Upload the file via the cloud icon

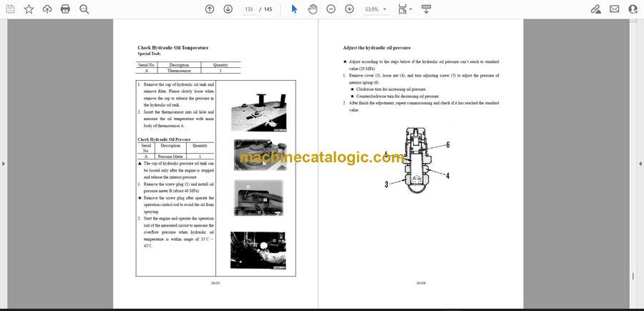[x=47, y=9]
